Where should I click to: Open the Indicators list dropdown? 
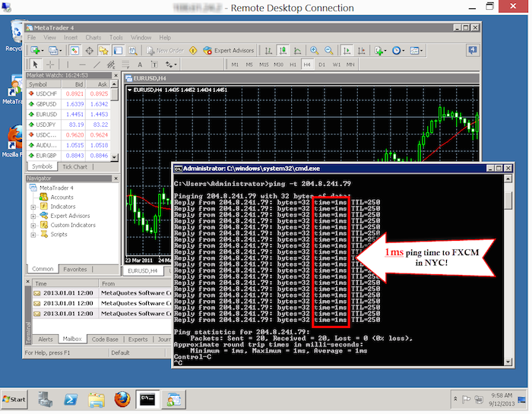point(380,51)
